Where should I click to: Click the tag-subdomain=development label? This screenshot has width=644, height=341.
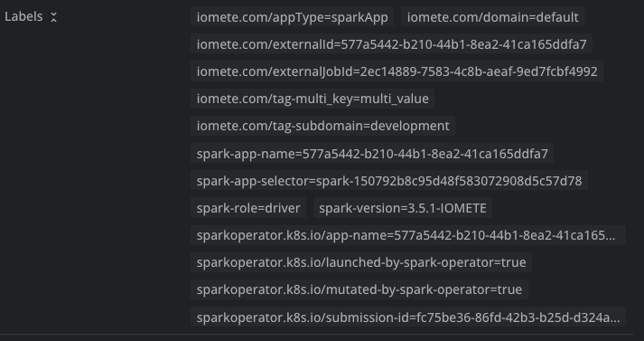click(x=322, y=126)
